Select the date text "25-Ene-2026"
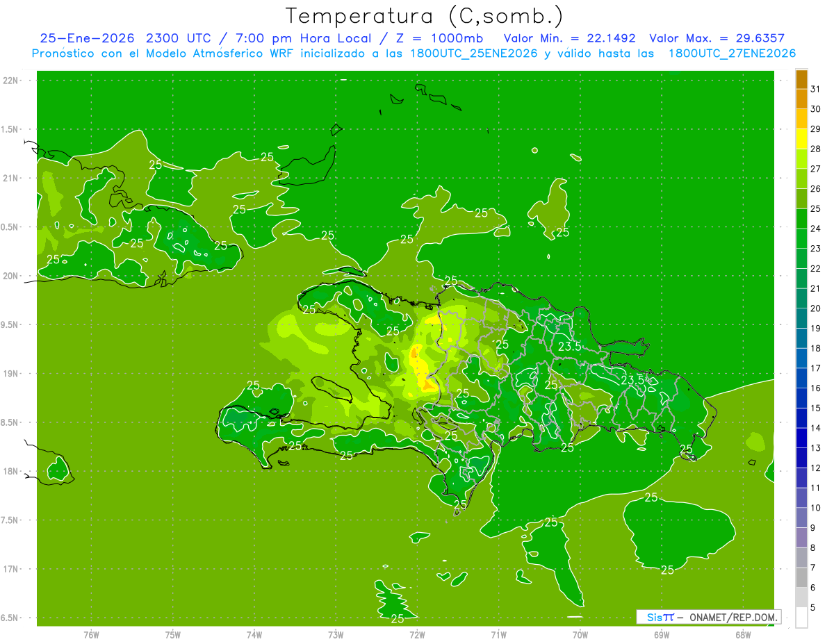The image size is (834, 644). tap(88, 38)
